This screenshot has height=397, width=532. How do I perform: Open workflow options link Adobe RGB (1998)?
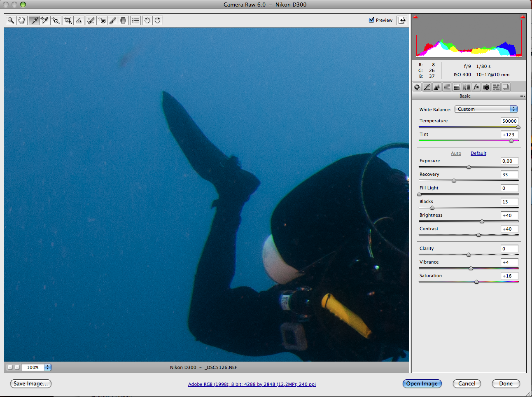point(252,384)
